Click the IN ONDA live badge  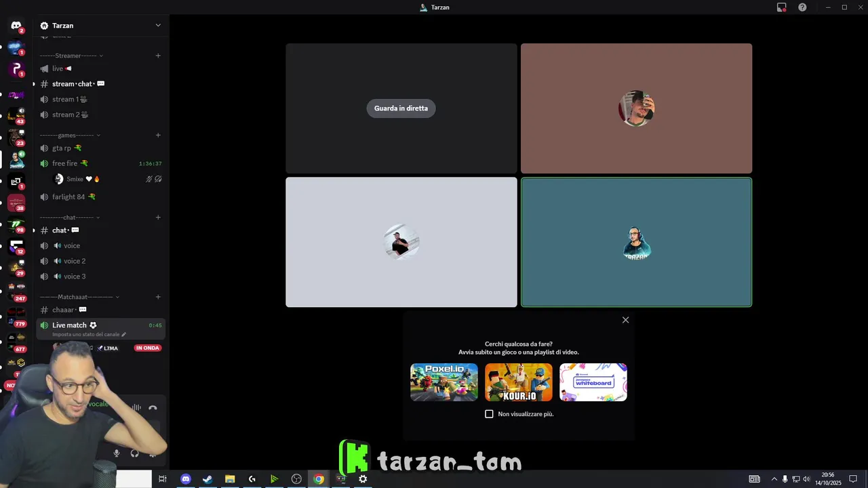coord(147,348)
